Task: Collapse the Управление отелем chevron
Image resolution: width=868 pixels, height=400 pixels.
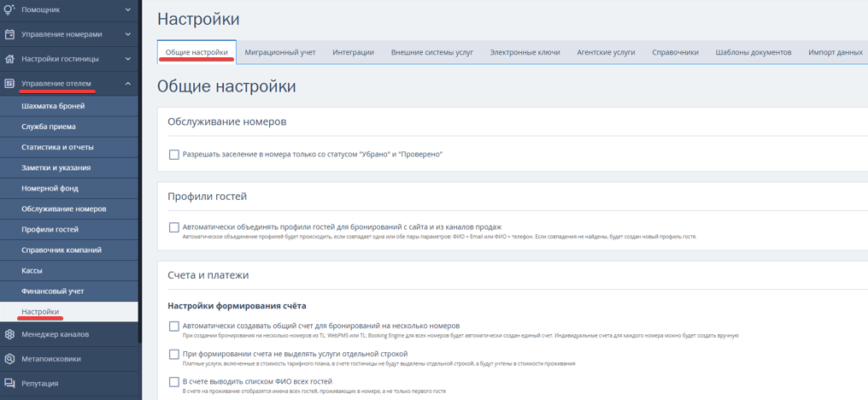Action: [x=128, y=84]
